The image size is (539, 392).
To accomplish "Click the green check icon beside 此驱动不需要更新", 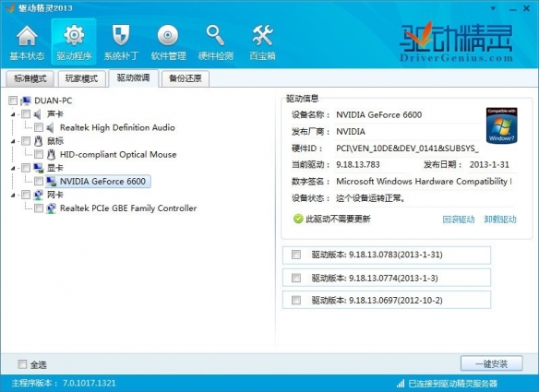I will click(x=298, y=219).
